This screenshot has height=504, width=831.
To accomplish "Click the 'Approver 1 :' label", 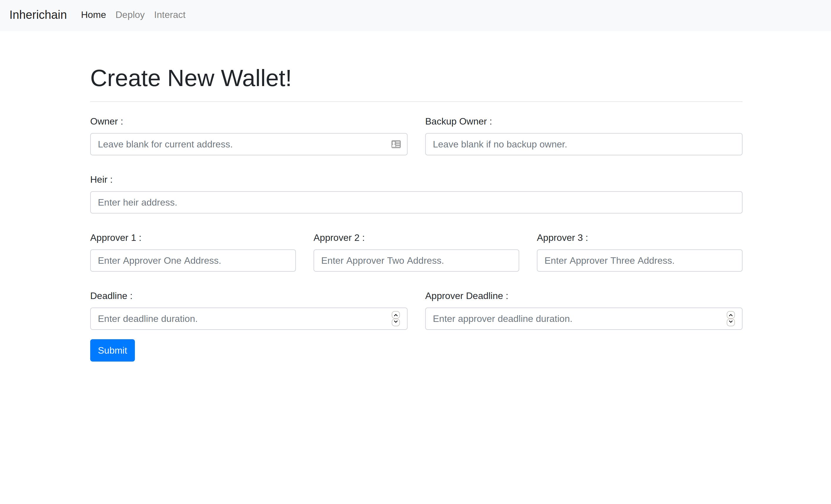I will coord(116,238).
